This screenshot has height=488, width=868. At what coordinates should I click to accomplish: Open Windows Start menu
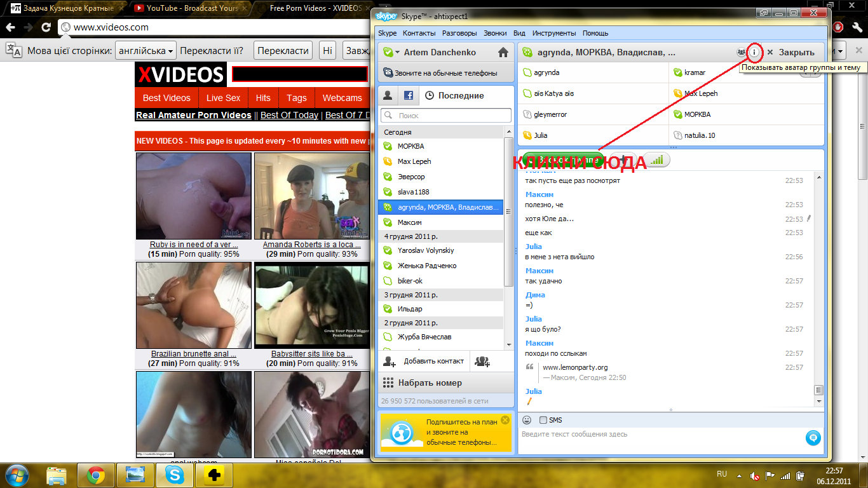[17, 475]
